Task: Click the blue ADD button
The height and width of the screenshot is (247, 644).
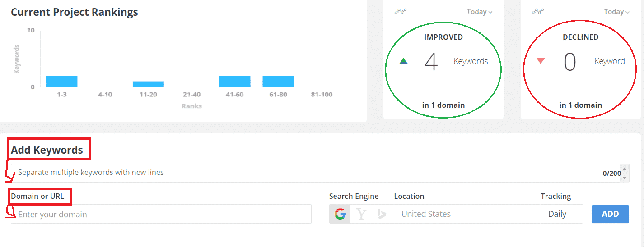Action: (610, 214)
